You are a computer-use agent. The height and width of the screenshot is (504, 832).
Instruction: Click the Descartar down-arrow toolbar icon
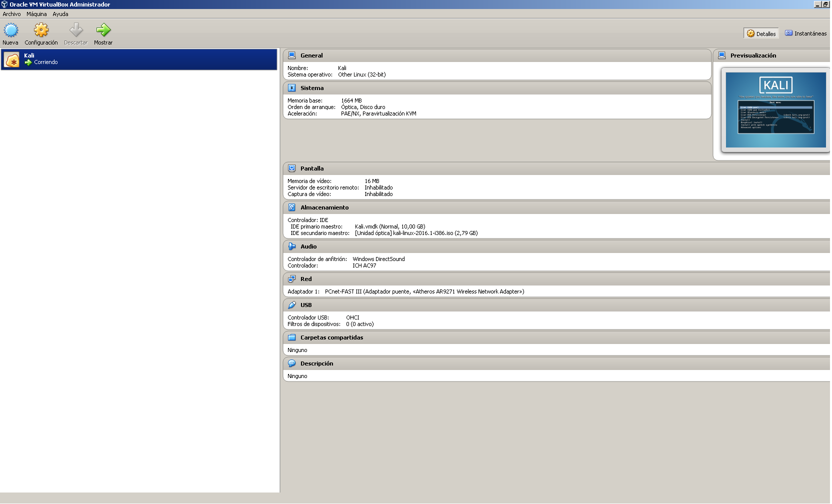click(76, 30)
